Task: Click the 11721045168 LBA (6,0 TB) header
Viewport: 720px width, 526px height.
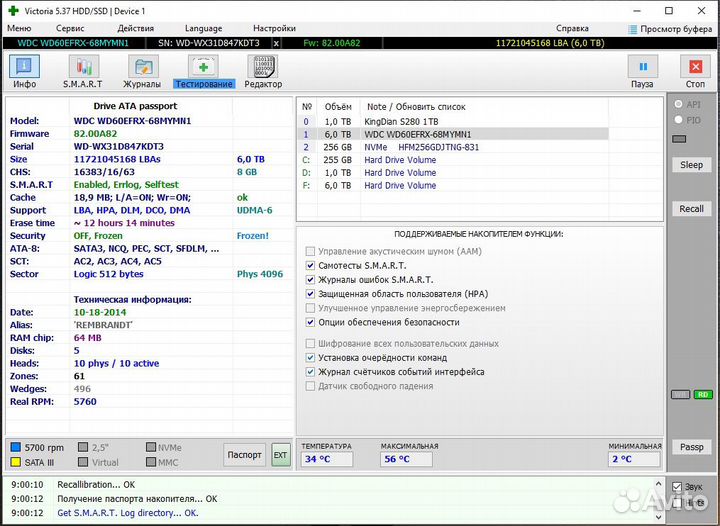Action: [550, 43]
